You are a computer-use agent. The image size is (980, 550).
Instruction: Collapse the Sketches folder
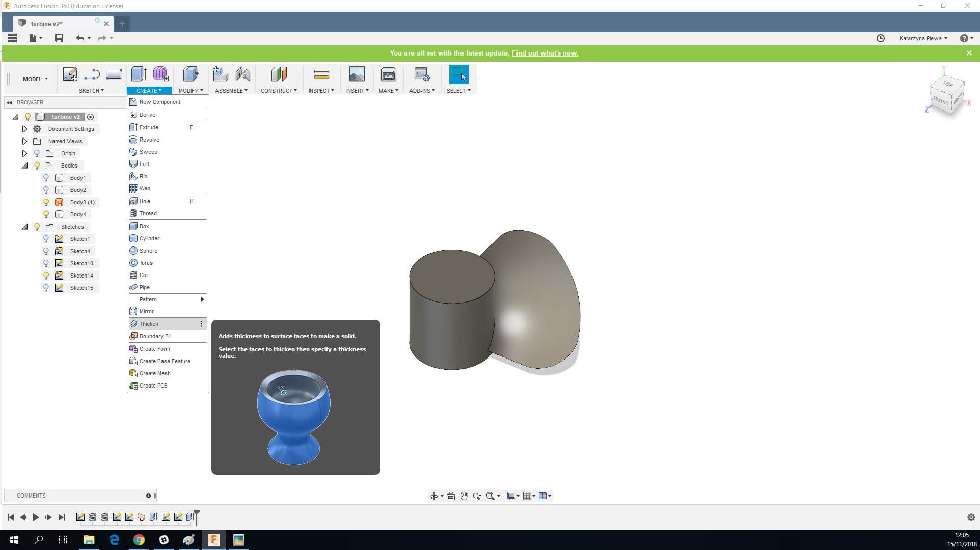pyautogui.click(x=24, y=227)
